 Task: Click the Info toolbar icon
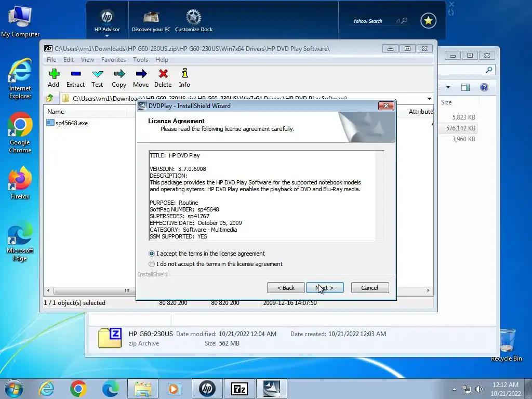click(x=184, y=78)
